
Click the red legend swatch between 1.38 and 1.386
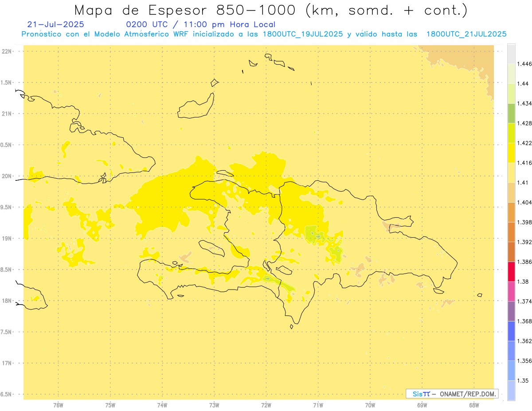click(x=511, y=272)
